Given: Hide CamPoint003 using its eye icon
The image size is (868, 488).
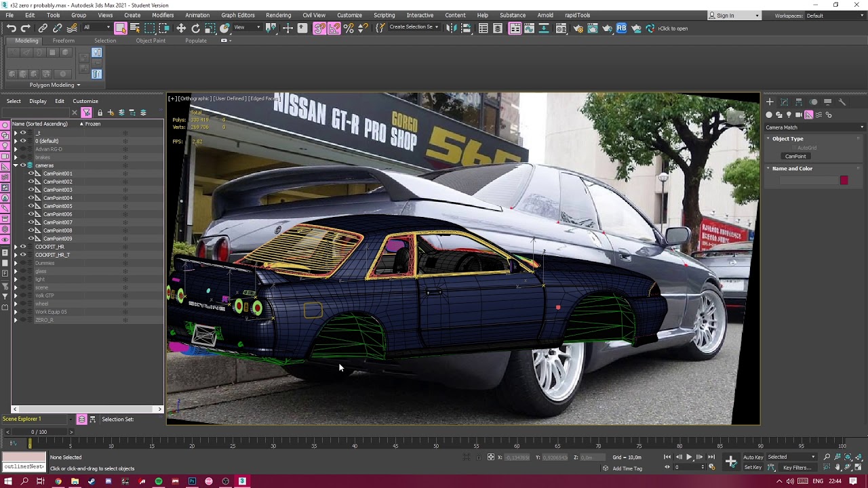Looking at the screenshot, I should [31, 190].
